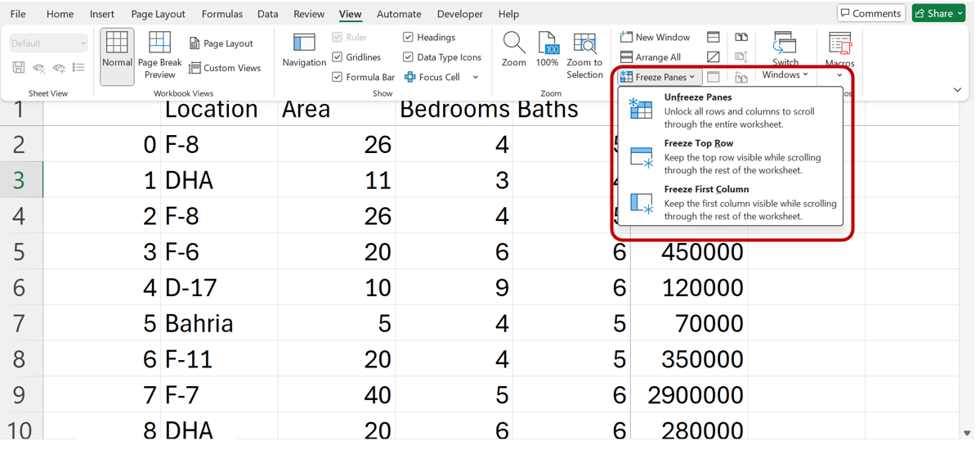Image resolution: width=980 pixels, height=450 pixels.
Task: Choose Unfreeze Panes from menu
Action: [x=730, y=110]
